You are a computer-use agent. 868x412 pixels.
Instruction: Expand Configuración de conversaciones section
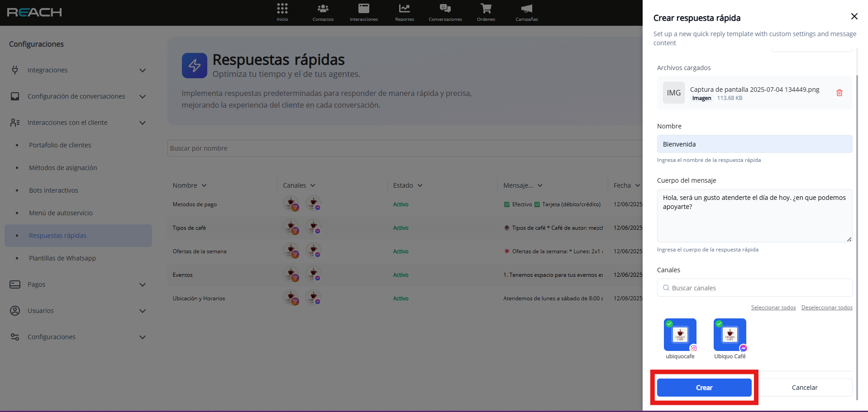143,96
